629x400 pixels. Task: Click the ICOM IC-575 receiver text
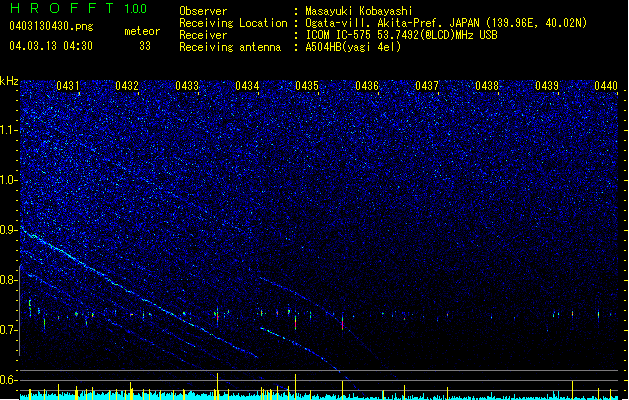point(401,35)
